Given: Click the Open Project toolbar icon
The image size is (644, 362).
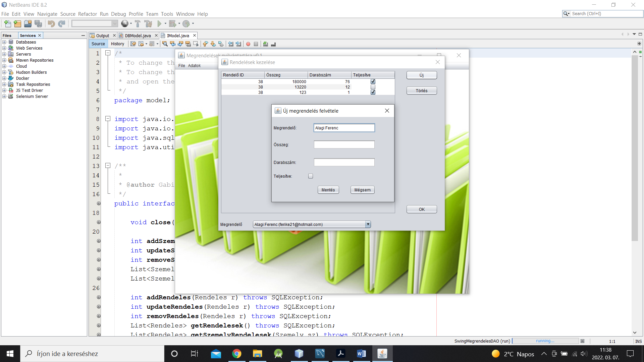Looking at the screenshot, I should [x=28, y=23].
